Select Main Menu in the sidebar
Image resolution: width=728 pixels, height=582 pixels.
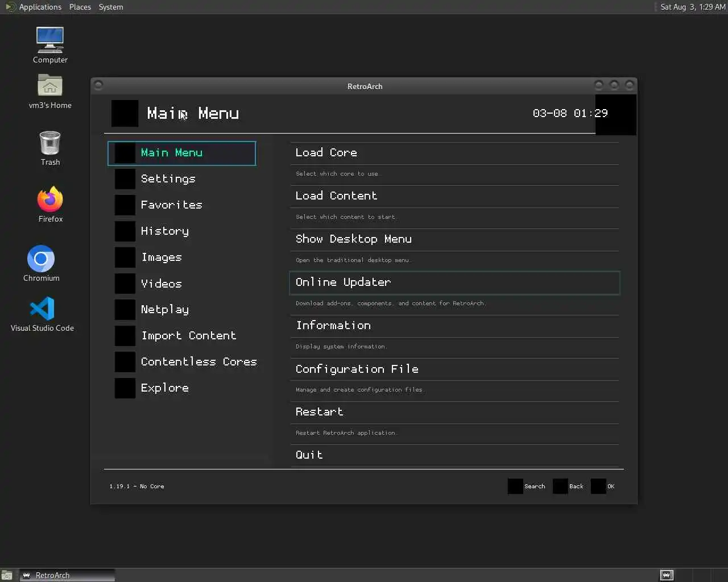182,153
